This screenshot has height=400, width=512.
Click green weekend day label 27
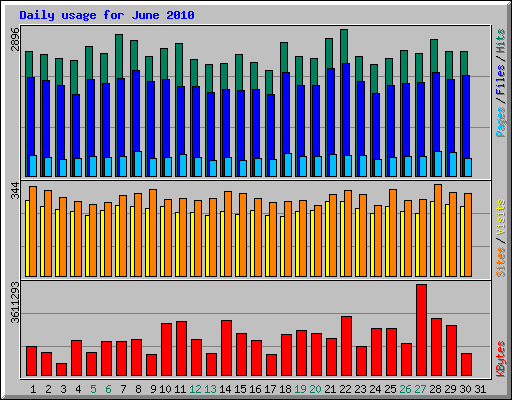420,389
